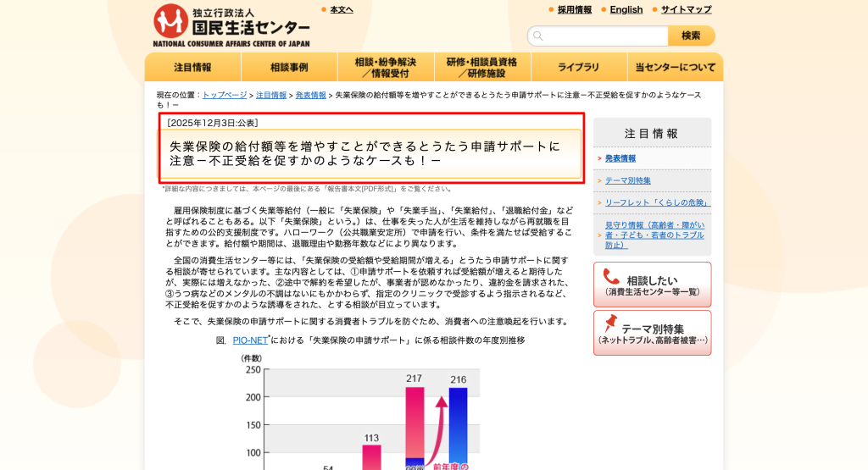Open リーフレット「くらしの危険」 sidebar link
The height and width of the screenshot is (470, 868).
click(657, 203)
